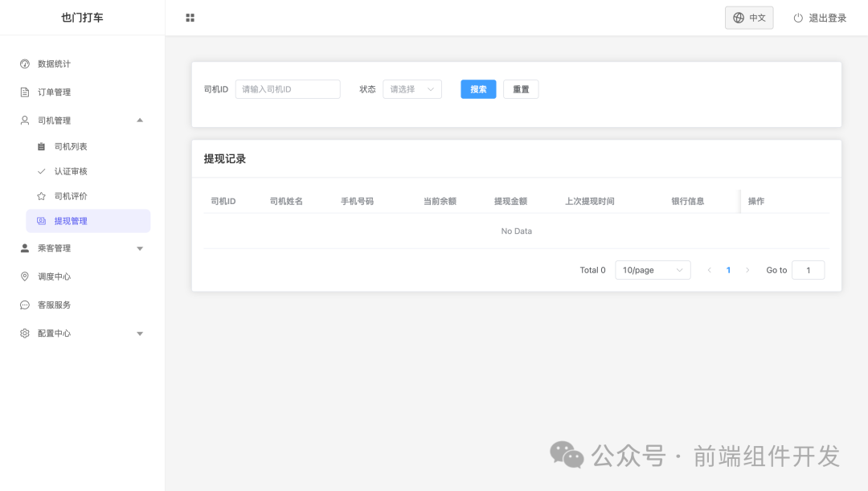Open 订单管理 menu item
The width and height of the screenshot is (868, 491).
(83, 92)
